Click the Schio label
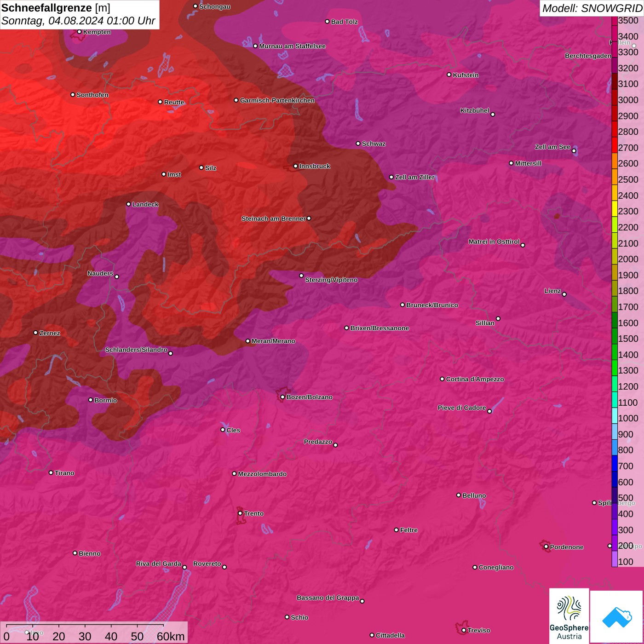Screen dimensions: 644x644 pyautogui.click(x=299, y=617)
